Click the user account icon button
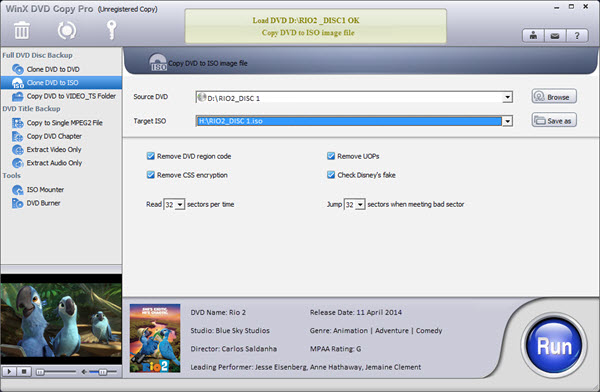This screenshot has height=392, width=600. pos(533,36)
